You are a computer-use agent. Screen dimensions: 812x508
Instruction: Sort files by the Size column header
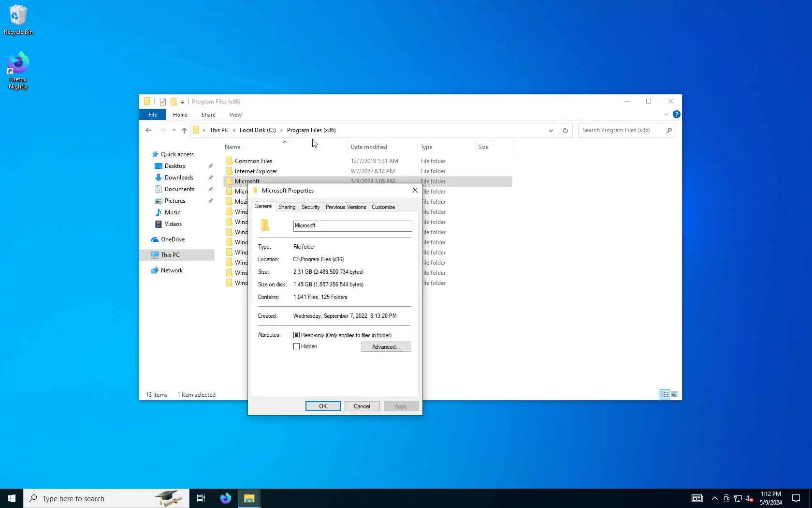494,147
